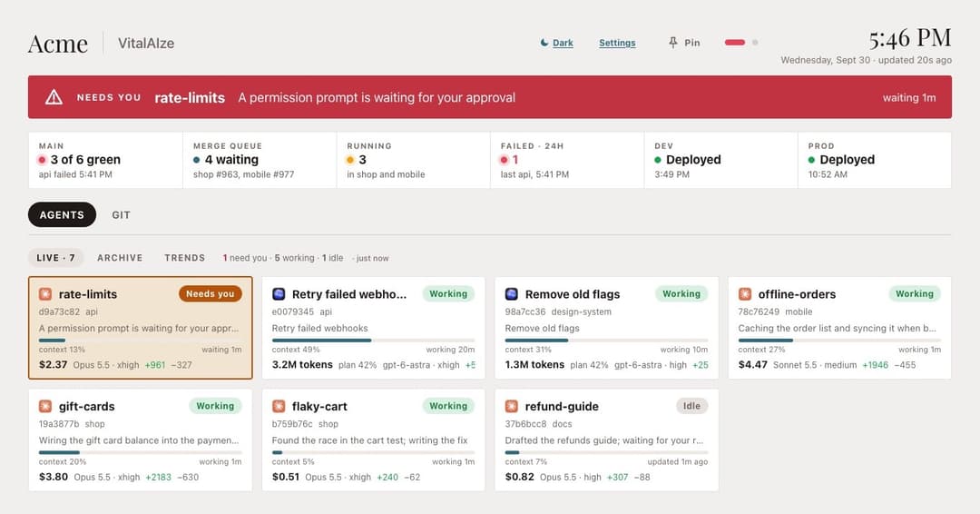
Task: Click 'gift-cards' card title
Action: click(x=87, y=407)
